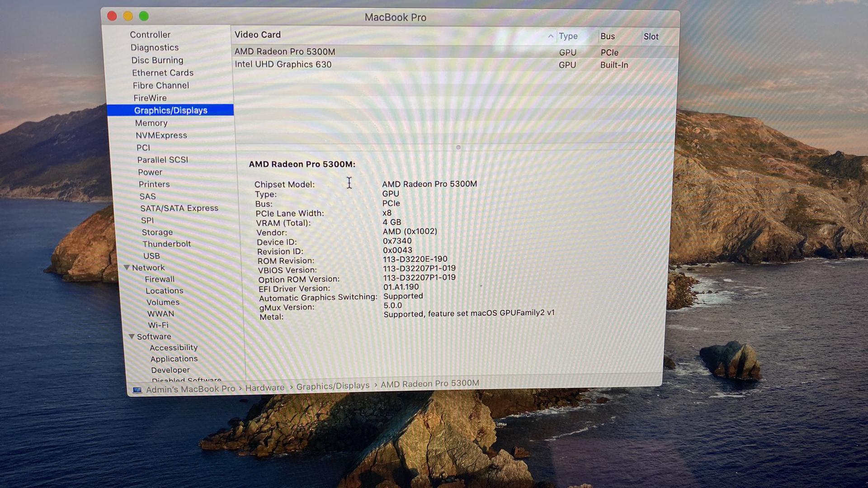Open Storage section in sidebar
Viewport: 868px width, 488px height.
click(157, 232)
